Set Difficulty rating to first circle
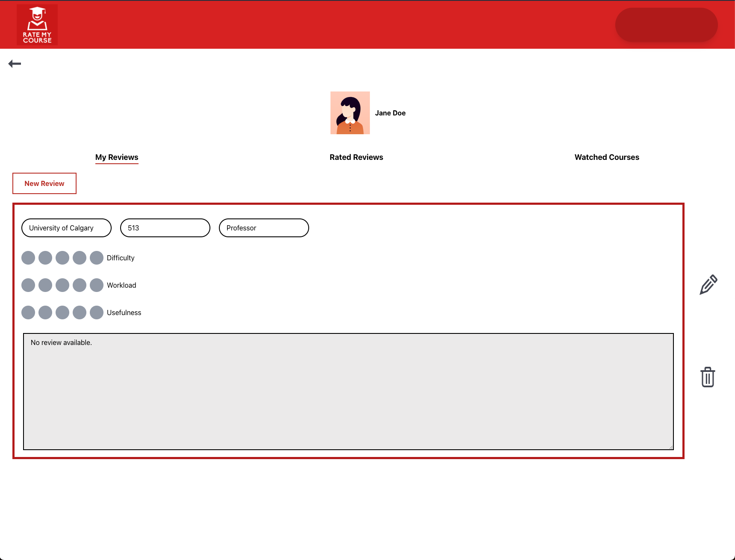This screenshot has height=560, width=735. (28, 258)
